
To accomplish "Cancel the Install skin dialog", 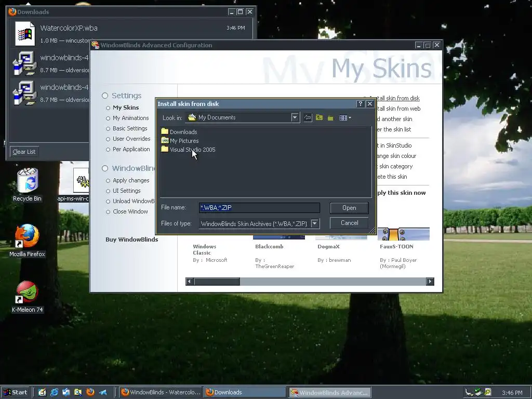I will [x=349, y=223].
